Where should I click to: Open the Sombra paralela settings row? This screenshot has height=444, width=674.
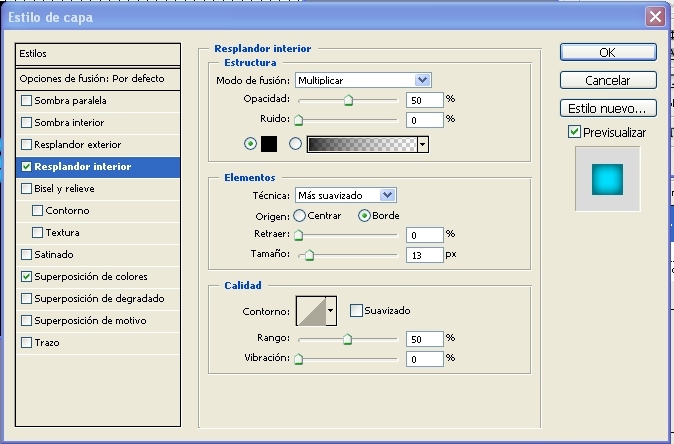tap(98, 101)
